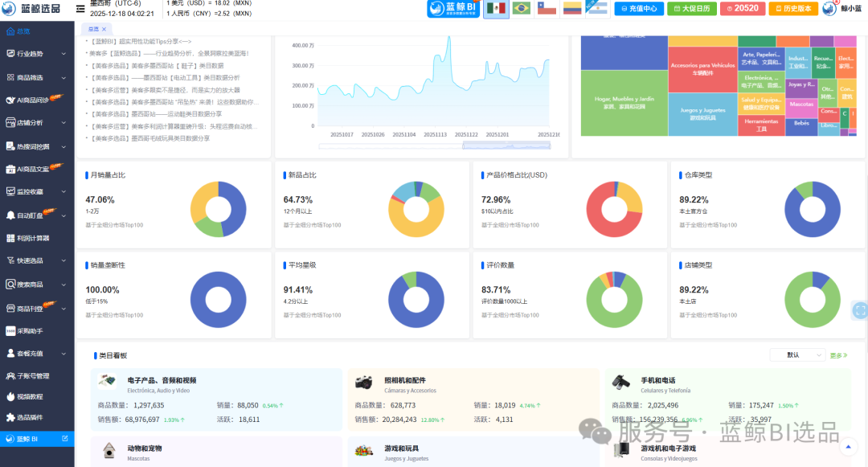
Task: Open 总览 home in the sidebar
Action: [37, 31]
